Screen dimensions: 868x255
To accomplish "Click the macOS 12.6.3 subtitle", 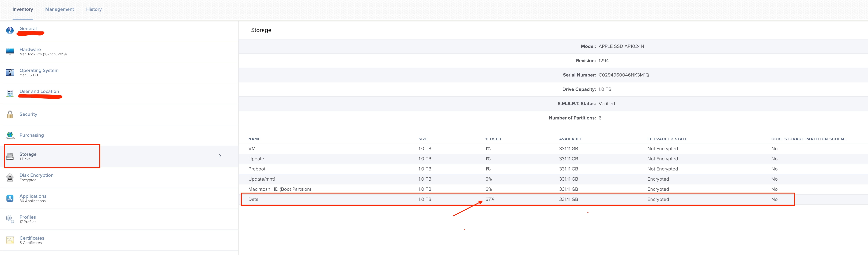I will 31,75.
